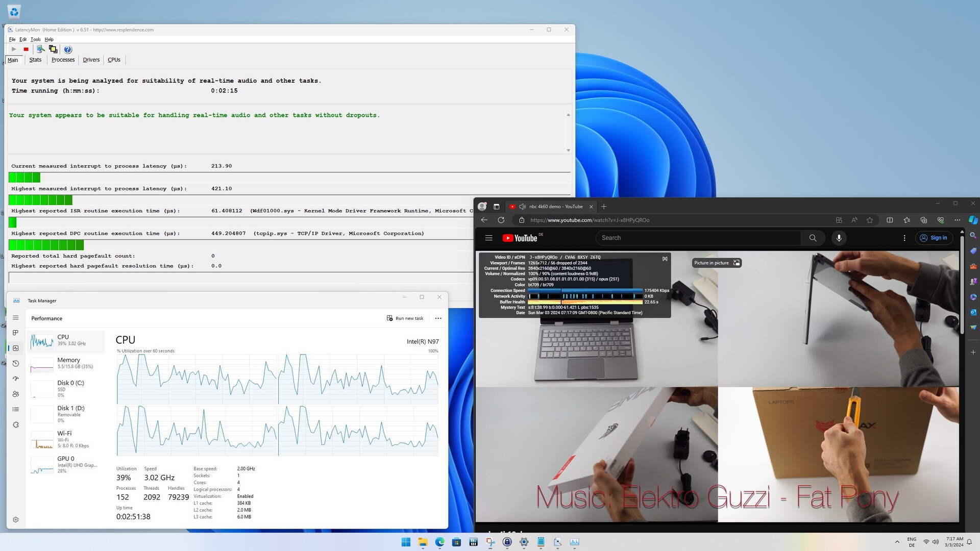This screenshot has height=551, width=980.
Task: Stop LatencyMon monitoring with red stop button
Action: click(x=26, y=49)
